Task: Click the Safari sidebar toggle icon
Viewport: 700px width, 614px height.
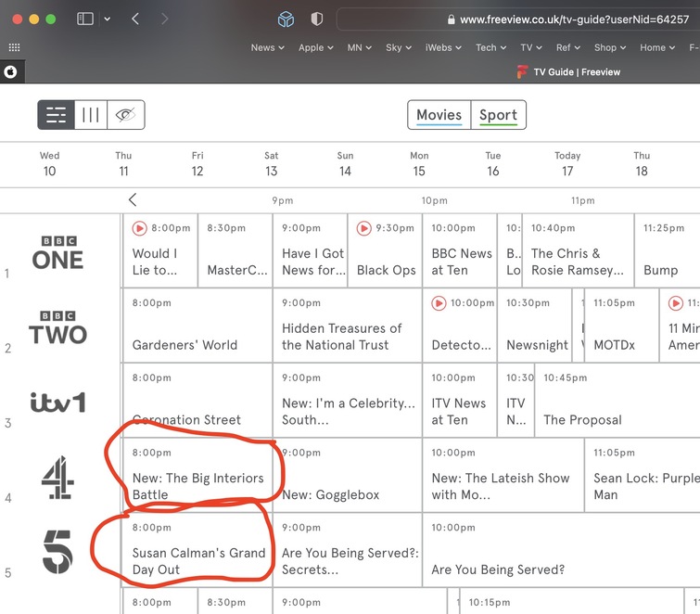Action: (84, 19)
